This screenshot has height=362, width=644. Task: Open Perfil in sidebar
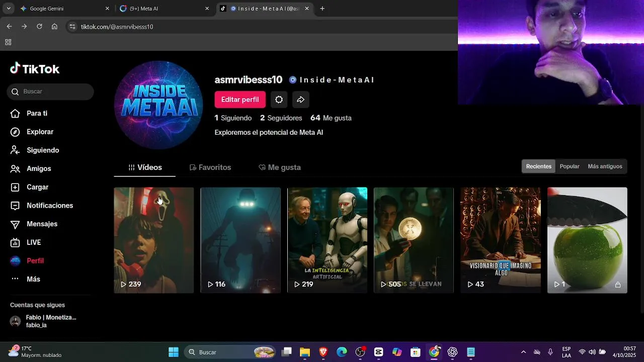pyautogui.click(x=27, y=260)
